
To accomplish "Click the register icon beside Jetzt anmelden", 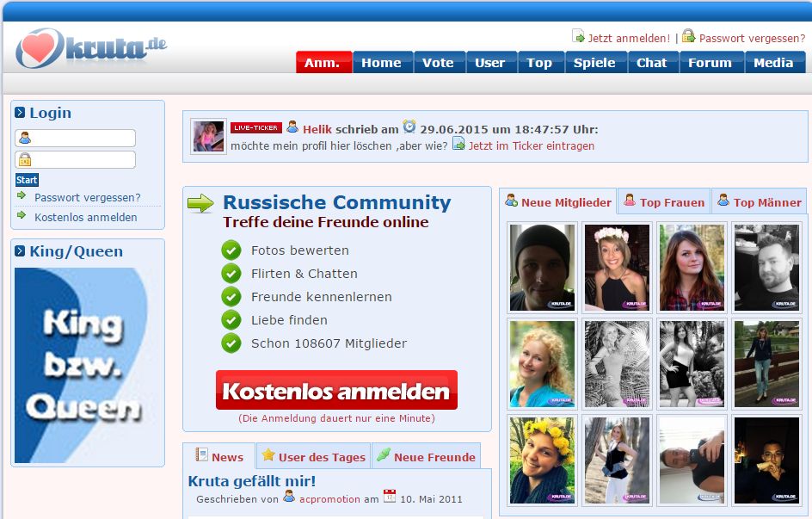I will (578, 36).
